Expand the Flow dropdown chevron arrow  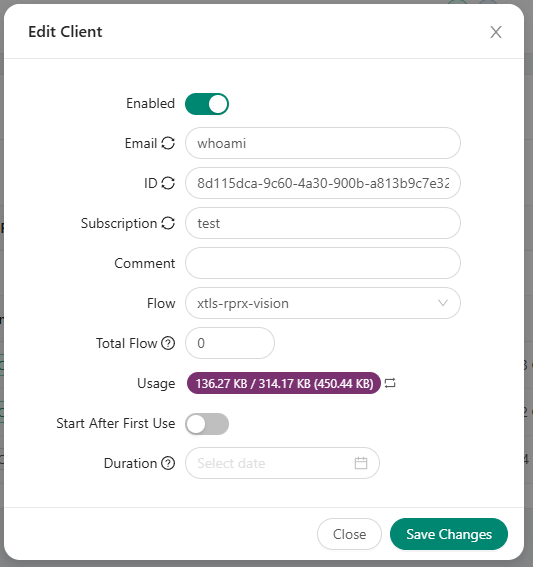(443, 303)
